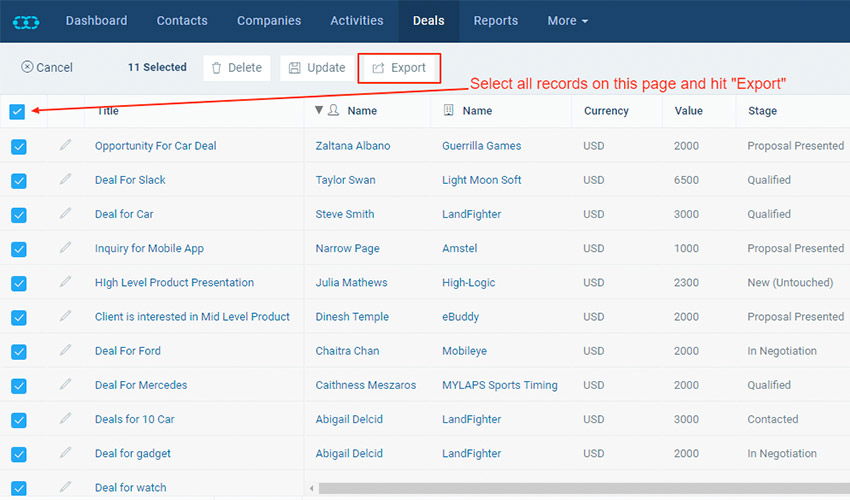Click New (Untouched) stage text
The width and height of the screenshot is (850, 500).
(x=790, y=282)
